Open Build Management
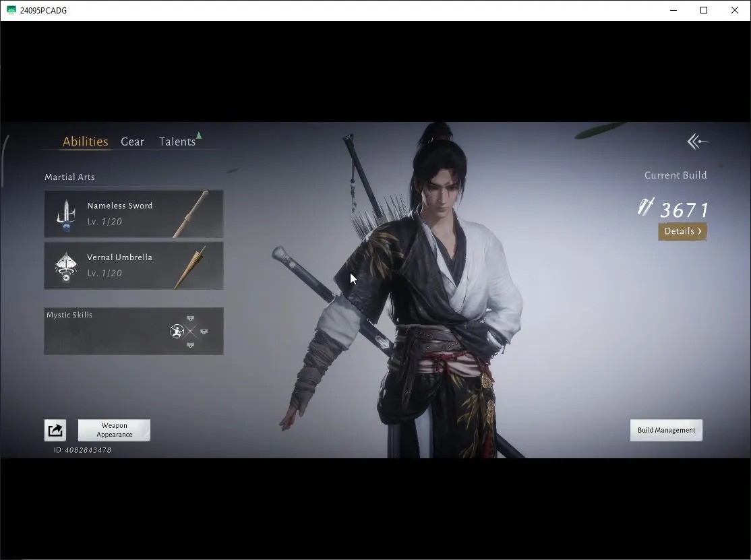The image size is (751, 560). coord(666,431)
